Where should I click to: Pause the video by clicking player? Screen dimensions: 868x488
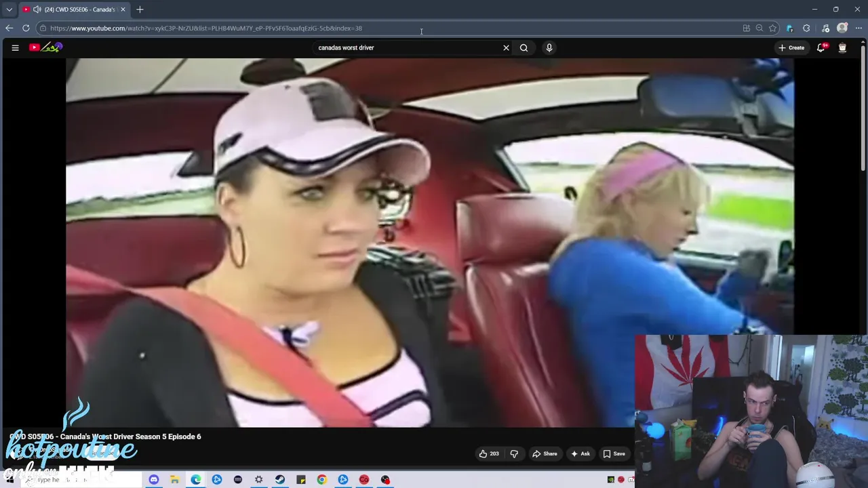coord(429,243)
